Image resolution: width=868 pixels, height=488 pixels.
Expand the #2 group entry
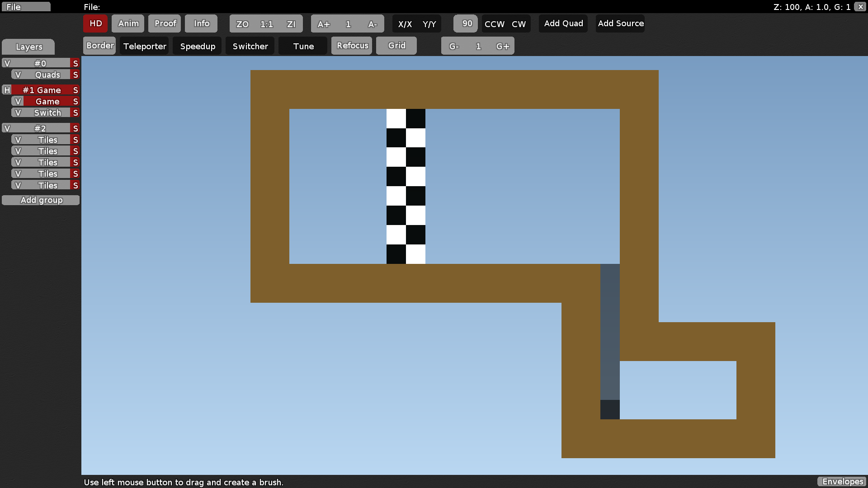pyautogui.click(x=7, y=128)
